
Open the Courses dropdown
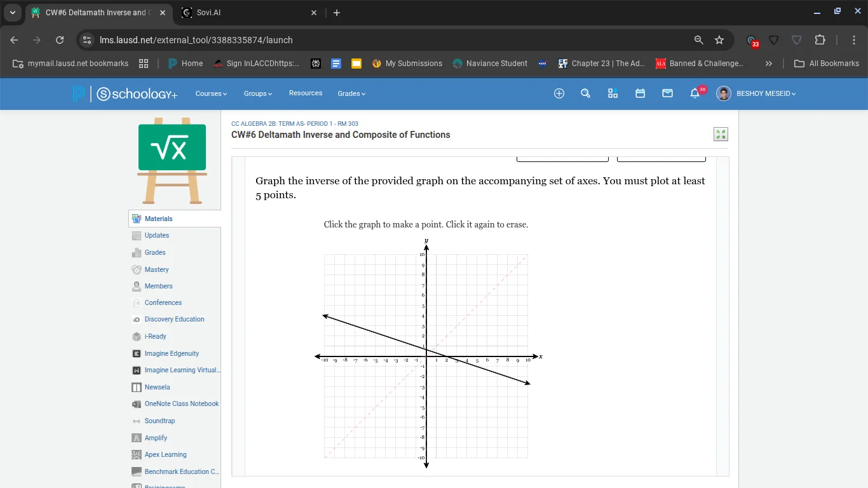tap(210, 93)
